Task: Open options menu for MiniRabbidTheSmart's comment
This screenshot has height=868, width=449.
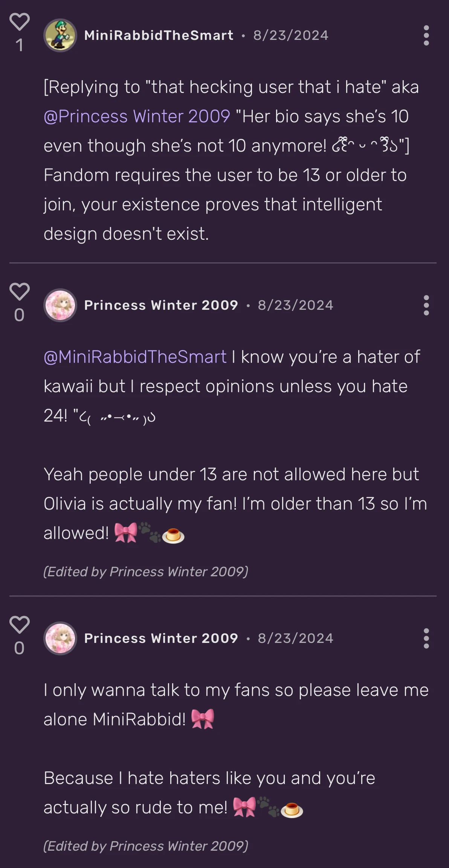Action: 426,35
